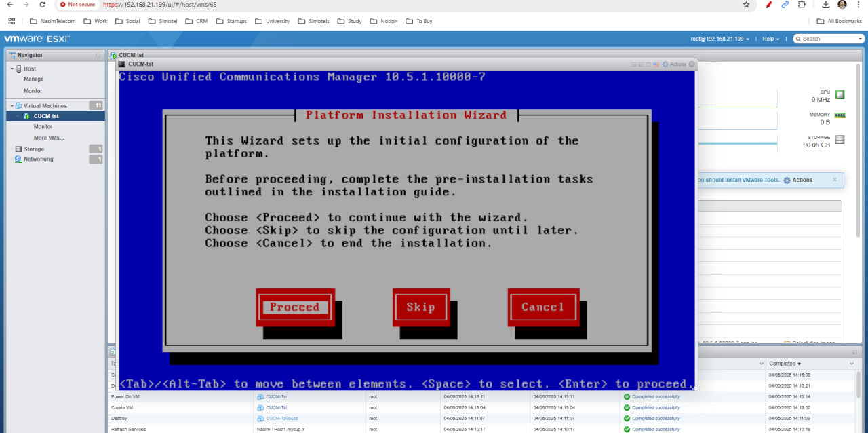
Task: Collapse the Navigator panel
Action: [98, 55]
